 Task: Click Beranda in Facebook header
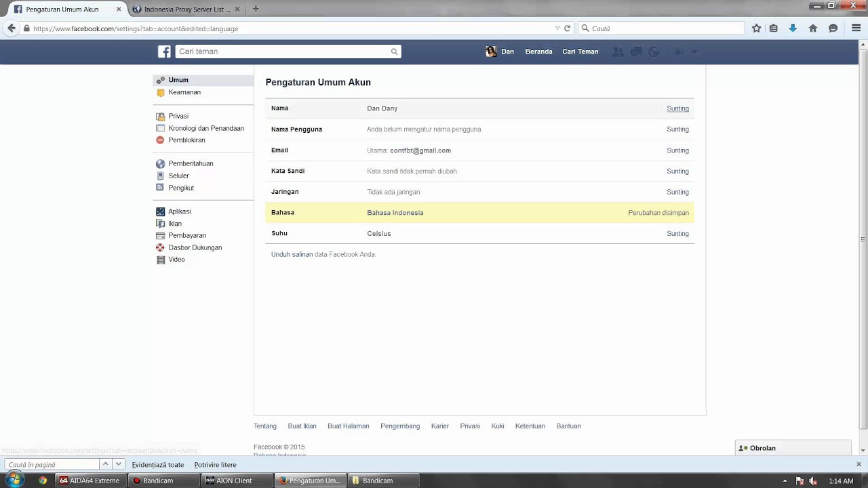click(x=538, y=52)
